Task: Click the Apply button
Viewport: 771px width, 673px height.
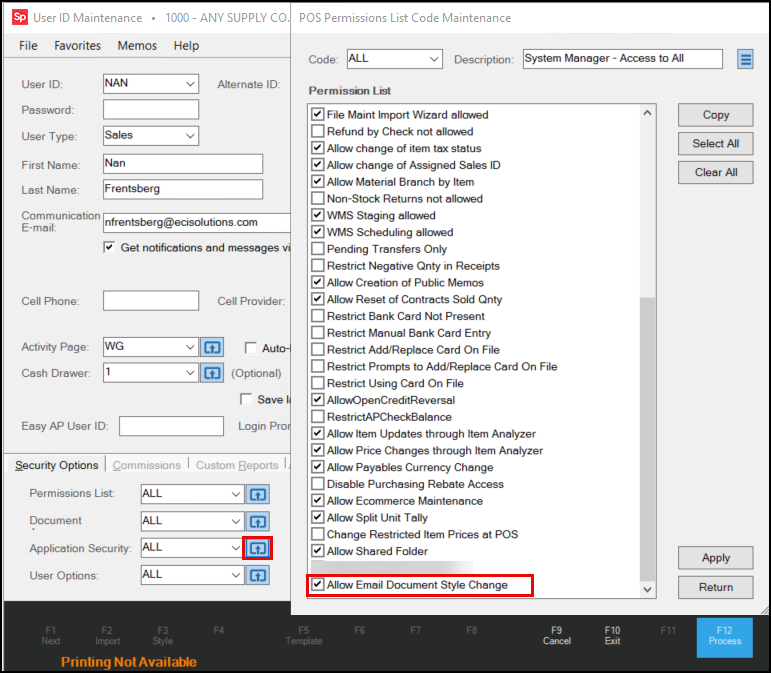Action: click(715, 558)
